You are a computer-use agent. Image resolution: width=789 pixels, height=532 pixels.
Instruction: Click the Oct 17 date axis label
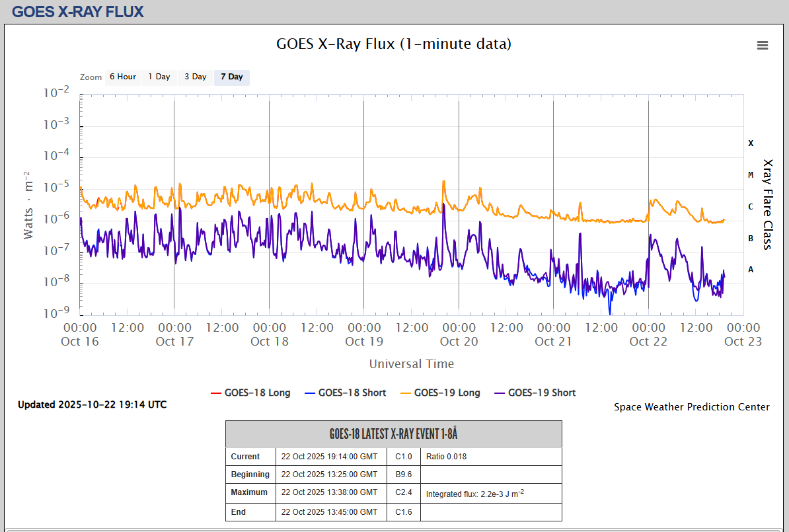(x=174, y=341)
